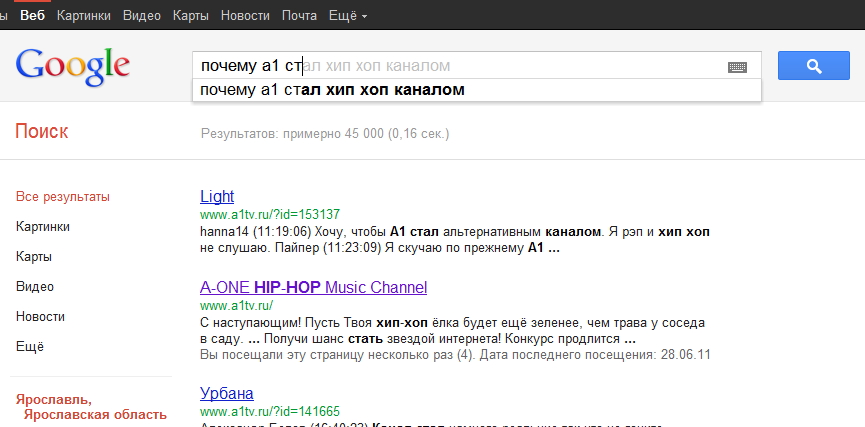
Task: Open Видео in top navigation bar
Action: [x=142, y=15]
